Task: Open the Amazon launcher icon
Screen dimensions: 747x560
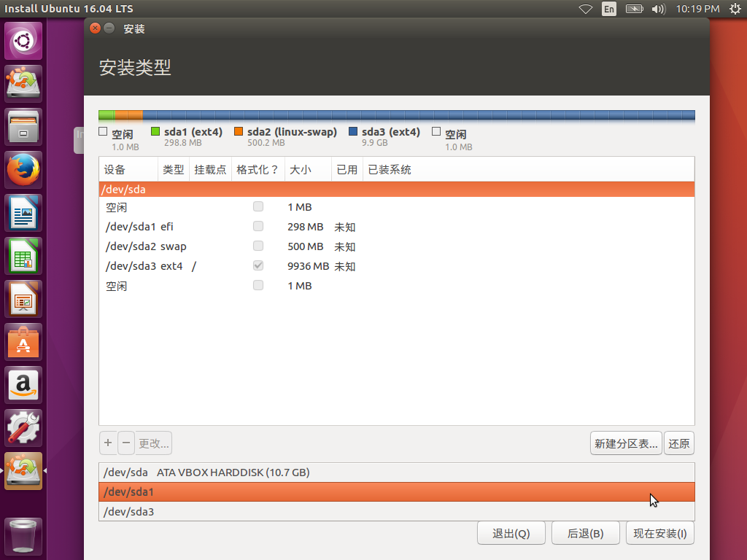Action: [x=23, y=385]
